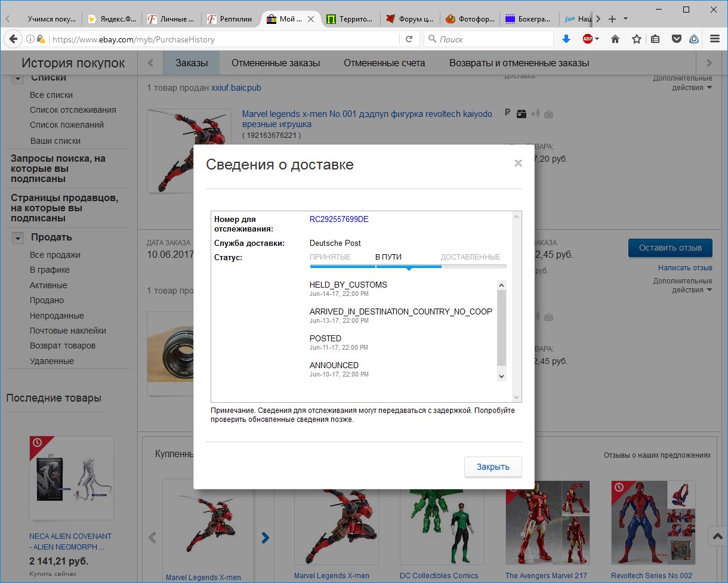Select the ПРИНЯТЫЕ status step

(x=330, y=257)
